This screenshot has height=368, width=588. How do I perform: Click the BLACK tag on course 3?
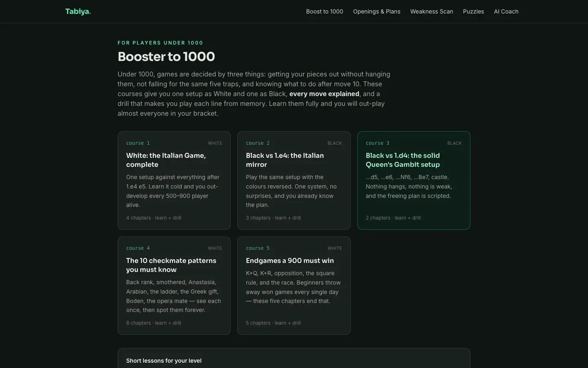click(454, 143)
